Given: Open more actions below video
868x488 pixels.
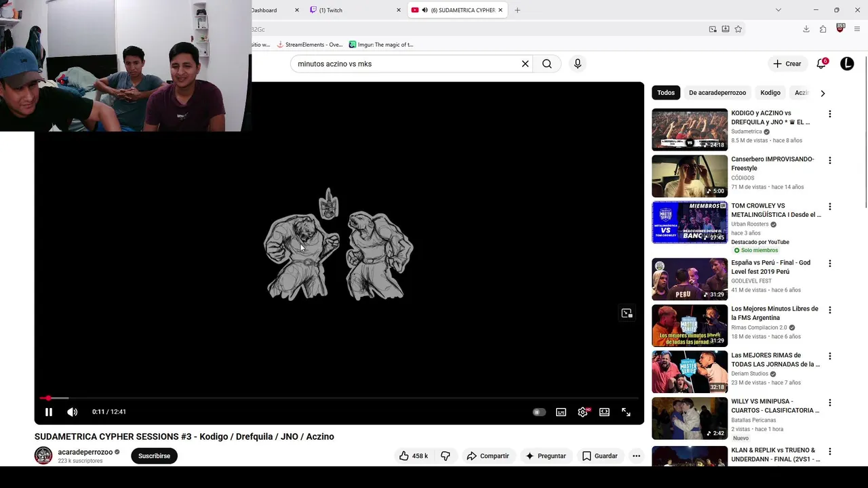Looking at the screenshot, I should pyautogui.click(x=636, y=456).
